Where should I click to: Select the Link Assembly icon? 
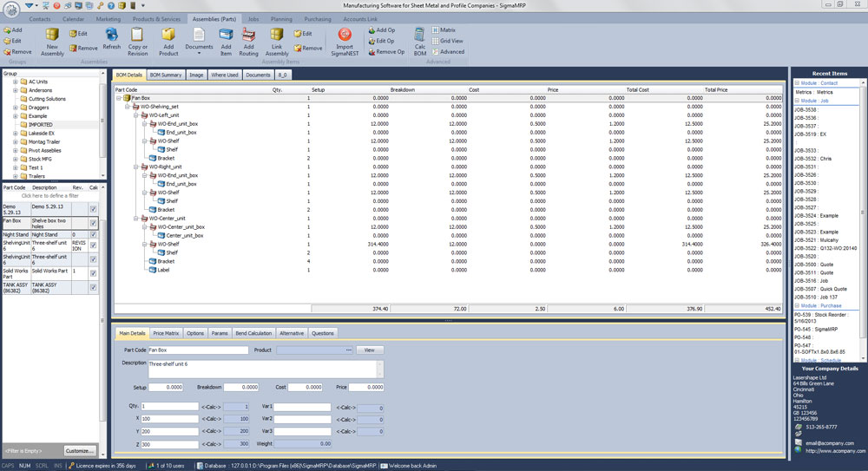(277, 35)
